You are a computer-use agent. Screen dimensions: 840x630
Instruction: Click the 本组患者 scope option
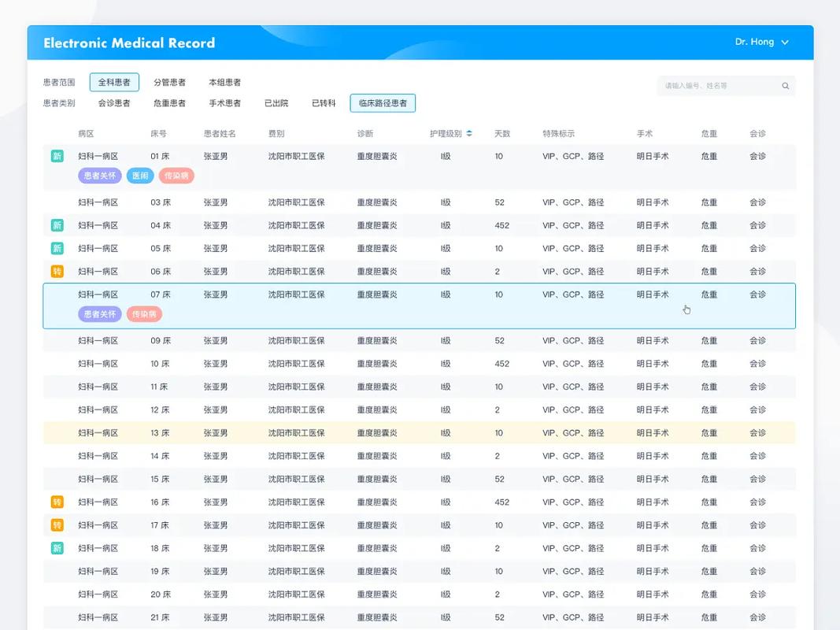pyautogui.click(x=224, y=82)
